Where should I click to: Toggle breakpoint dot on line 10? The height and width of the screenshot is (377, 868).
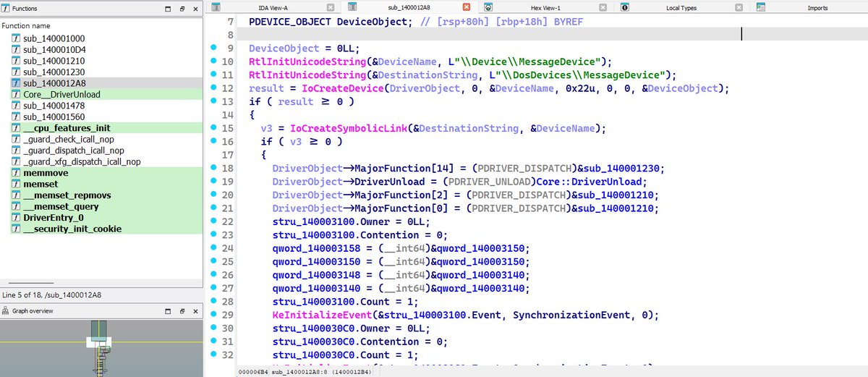coord(215,62)
